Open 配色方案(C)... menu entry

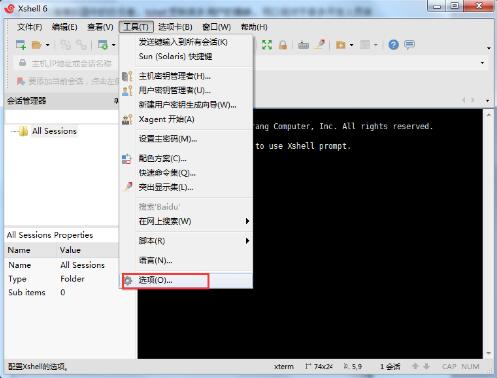[186, 158]
